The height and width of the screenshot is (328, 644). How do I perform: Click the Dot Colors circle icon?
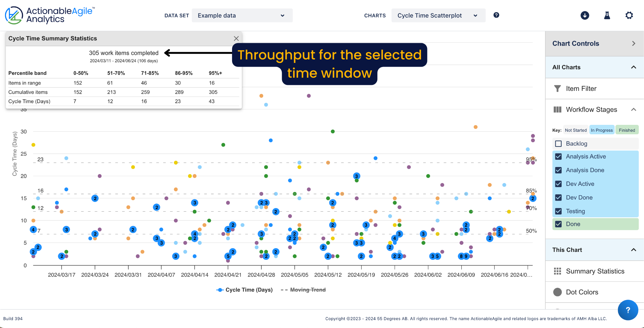(x=558, y=292)
